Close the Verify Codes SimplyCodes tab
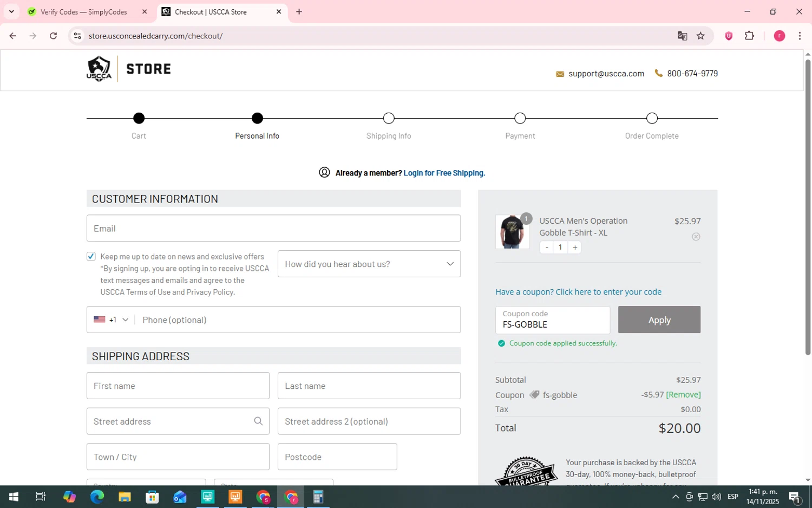 [x=145, y=11]
